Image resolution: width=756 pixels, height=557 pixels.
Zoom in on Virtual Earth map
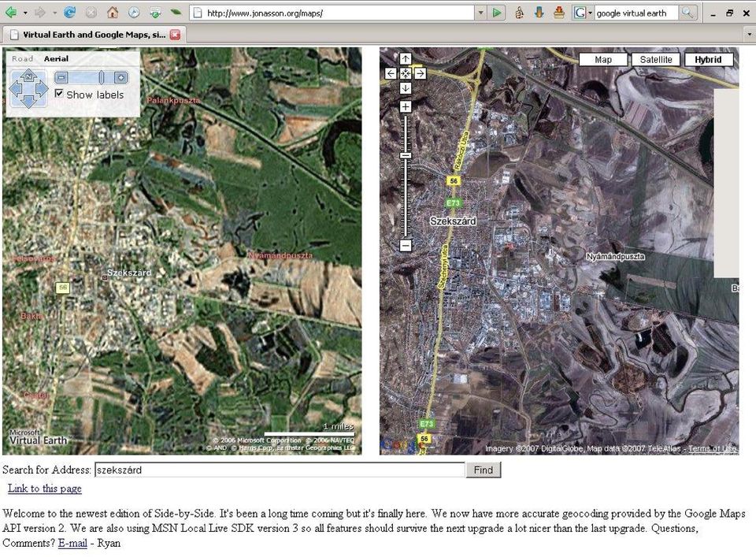point(120,77)
